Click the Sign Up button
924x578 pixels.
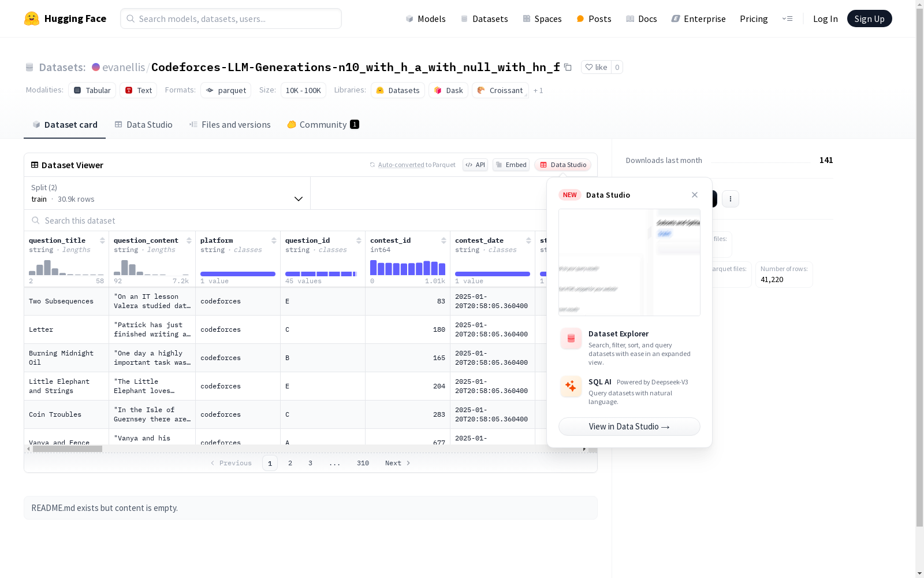pos(870,18)
